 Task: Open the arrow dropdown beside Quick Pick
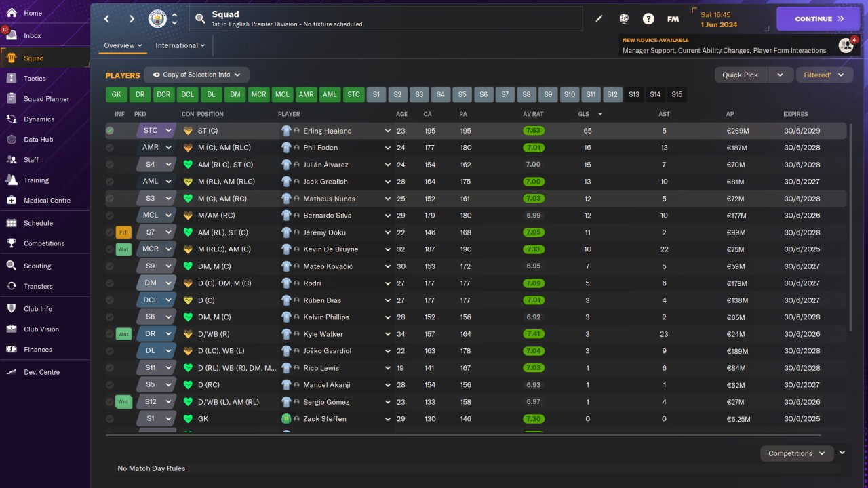[781, 75]
